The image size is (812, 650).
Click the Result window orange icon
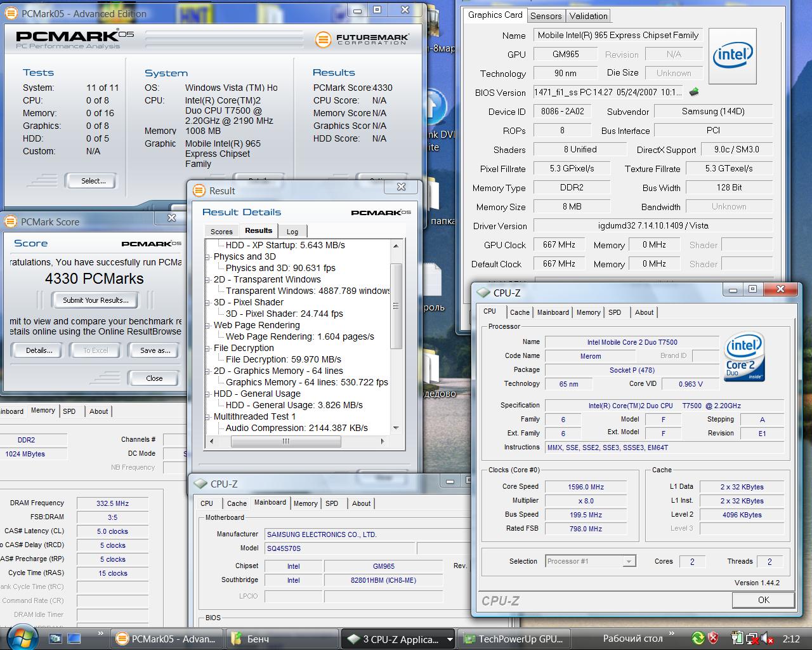click(199, 190)
